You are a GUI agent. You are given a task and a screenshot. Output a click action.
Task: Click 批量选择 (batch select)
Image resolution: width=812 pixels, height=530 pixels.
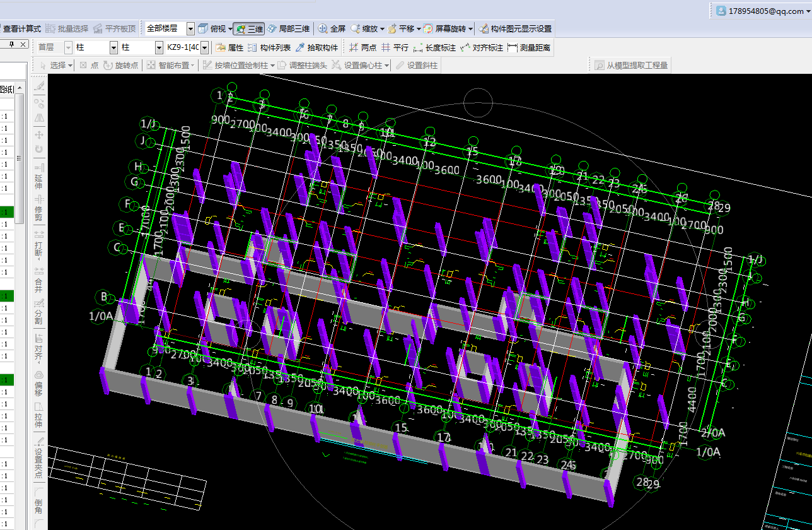(x=67, y=28)
